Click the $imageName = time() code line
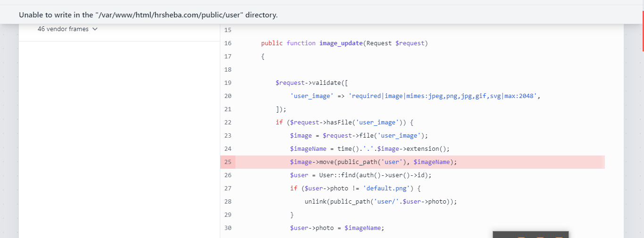Screen dimensions: 644x238 pos(370,148)
